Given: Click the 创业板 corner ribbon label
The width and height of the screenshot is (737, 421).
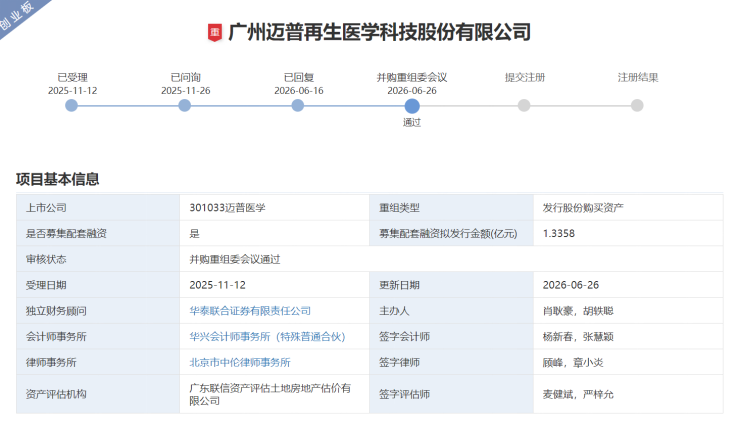Looking at the screenshot, I should (17, 15).
